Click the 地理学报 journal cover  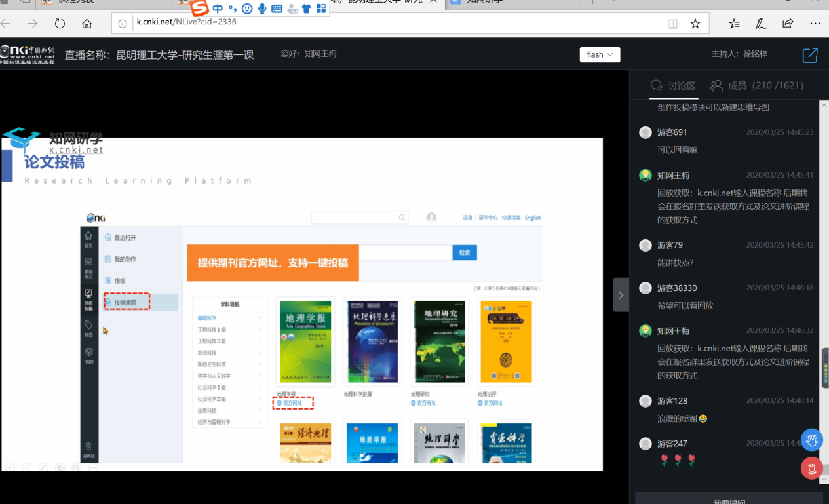pos(305,341)
